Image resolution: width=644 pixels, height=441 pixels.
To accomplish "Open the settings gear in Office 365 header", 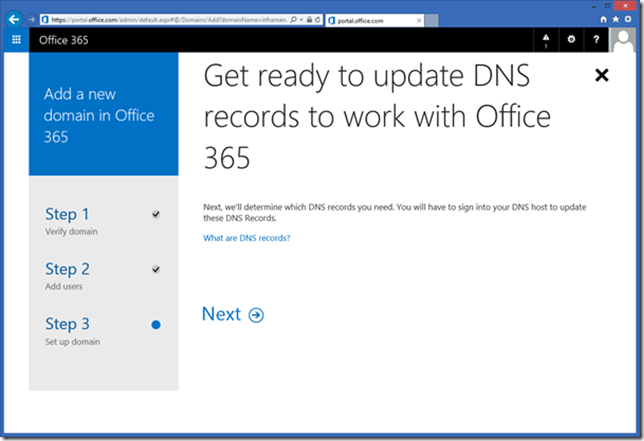I will point(572,40).
